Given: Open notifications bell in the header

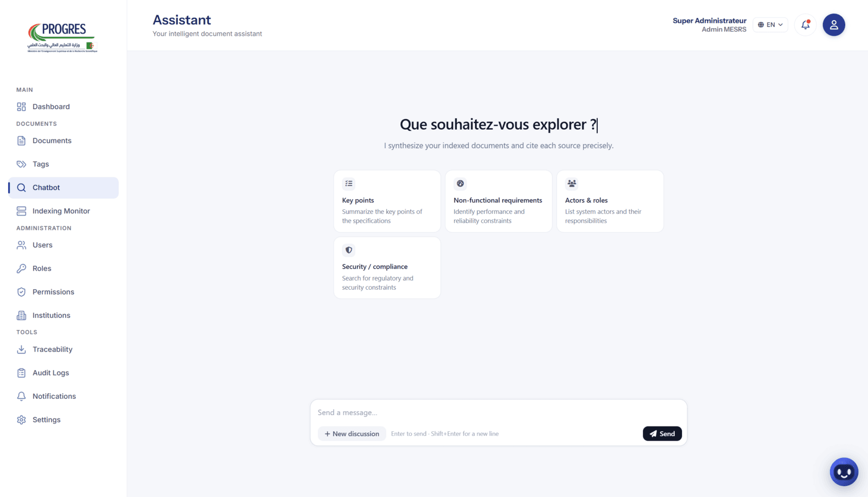Looking at the screenshot, I should tap(806, 25).
